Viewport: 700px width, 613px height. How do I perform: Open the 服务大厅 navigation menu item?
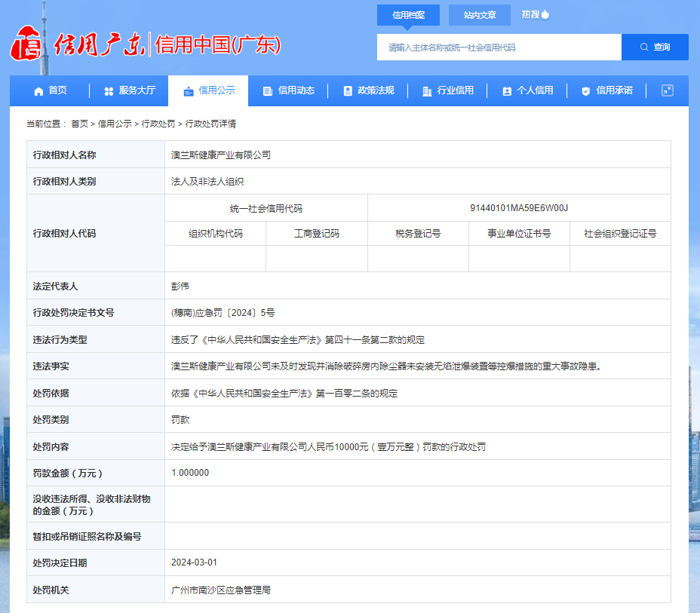coord(130,90)
